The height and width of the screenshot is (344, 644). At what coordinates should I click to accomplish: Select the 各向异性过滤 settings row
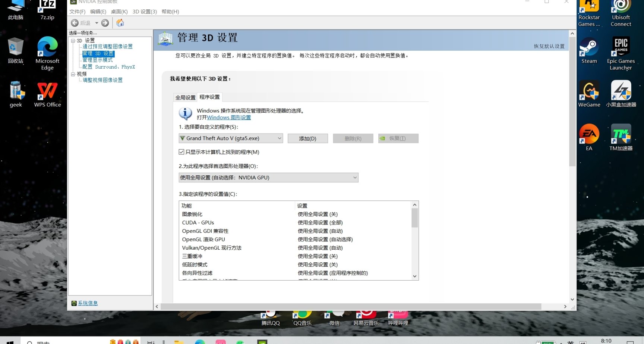click(295, 273)
